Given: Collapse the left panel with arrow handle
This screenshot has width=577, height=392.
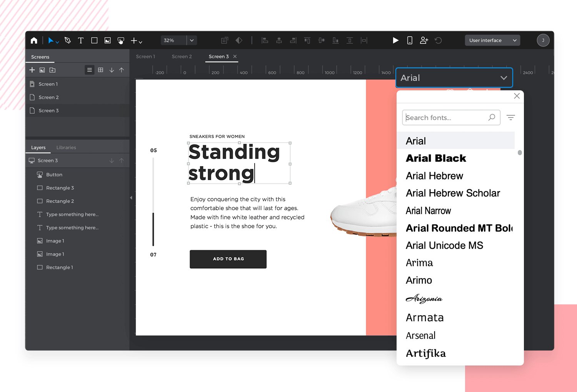Looking at the screenshot, I should [131, 198].
